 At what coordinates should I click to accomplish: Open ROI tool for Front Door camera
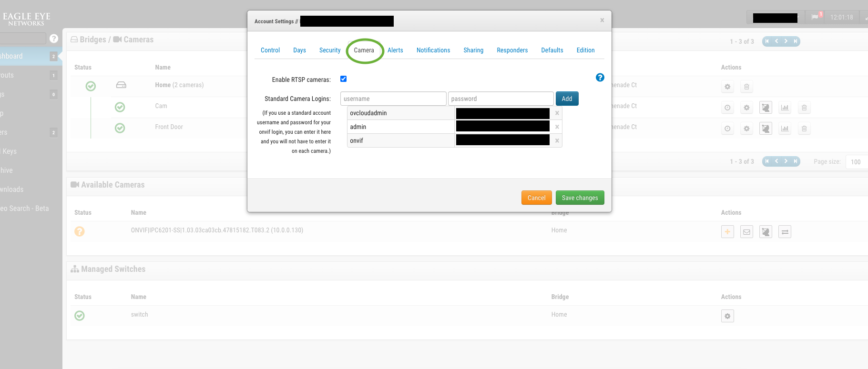766,129
